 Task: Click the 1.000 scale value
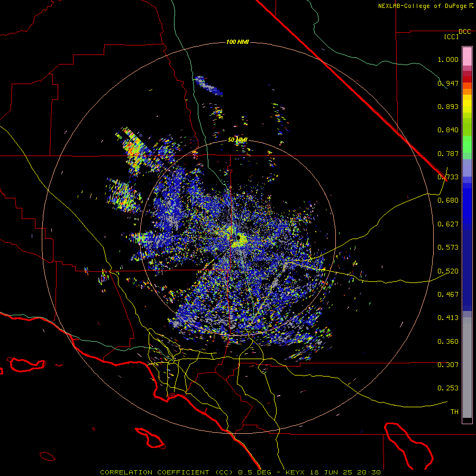pyautogui.click(x=448, y=59)
